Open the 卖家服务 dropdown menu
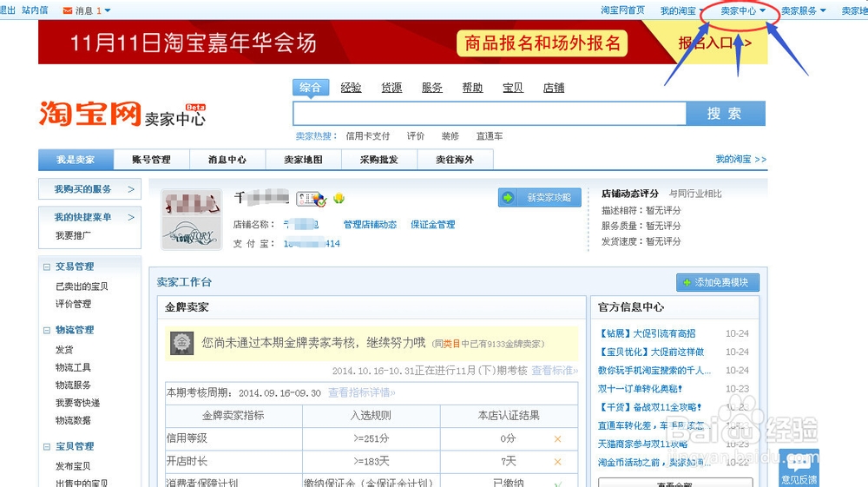This screenshot has width=868, height=487. [x=804, y=10]
